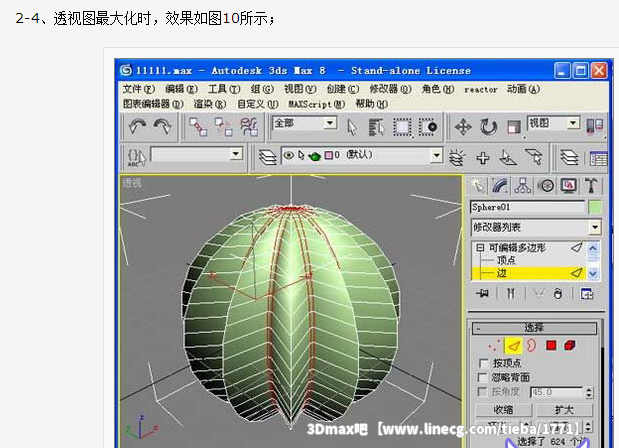Click the green object color swatch
619x448 pixels.
tap(595, 207)
